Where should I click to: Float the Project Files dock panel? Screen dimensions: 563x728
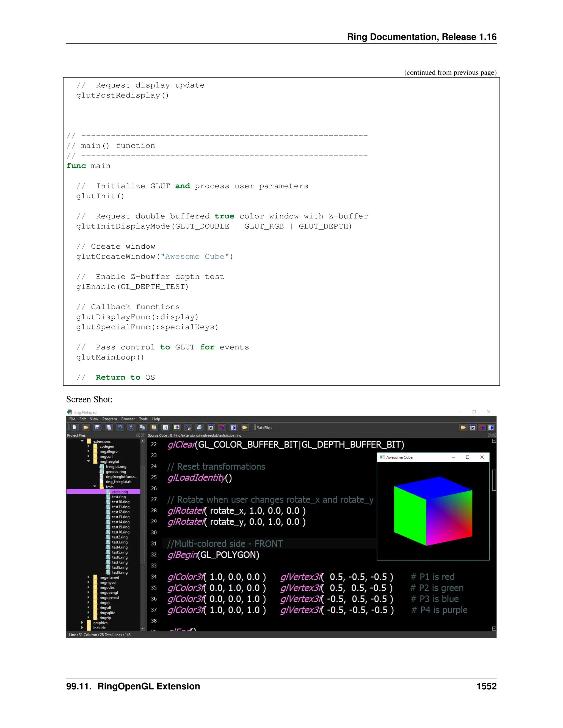(139, 435)
